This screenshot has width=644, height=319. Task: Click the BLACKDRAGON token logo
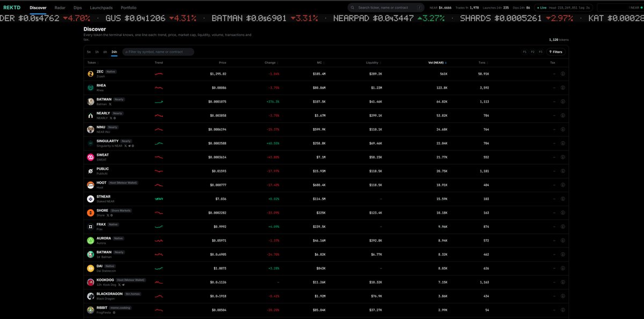[x=91, y=296]
